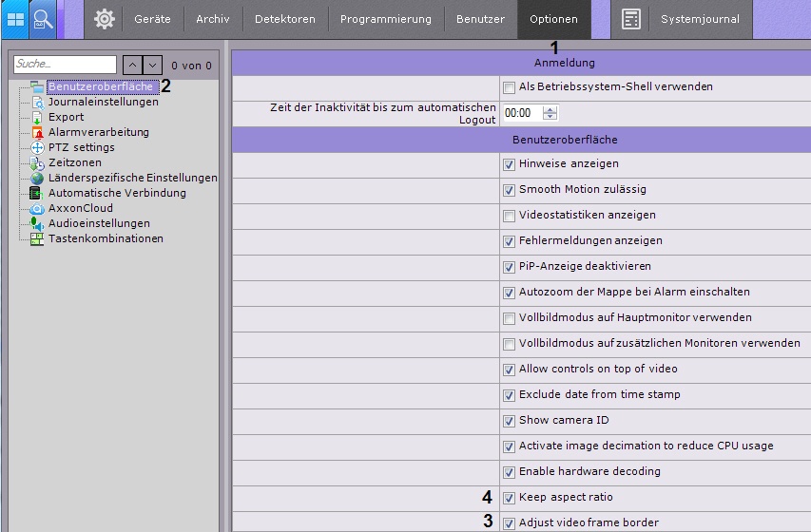Uncheck Keep aspect ratio
Screen dimensions: 811x532
pos(510,498)
